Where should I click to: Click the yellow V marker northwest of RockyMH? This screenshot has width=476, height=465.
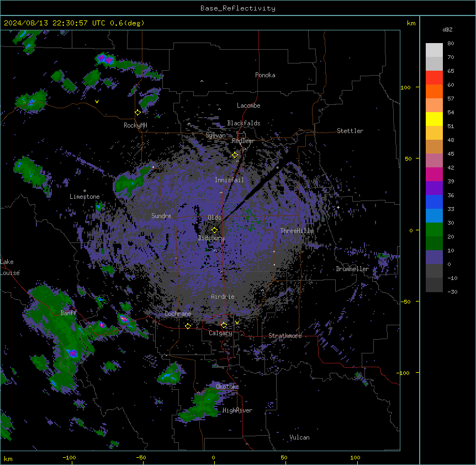point(97,102)
